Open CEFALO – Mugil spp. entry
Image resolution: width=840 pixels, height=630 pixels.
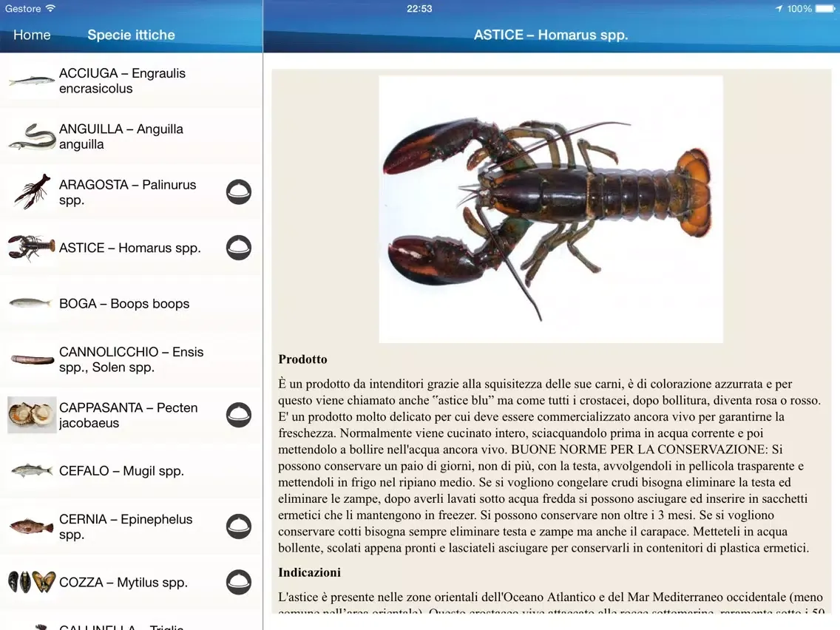point(132,470)
